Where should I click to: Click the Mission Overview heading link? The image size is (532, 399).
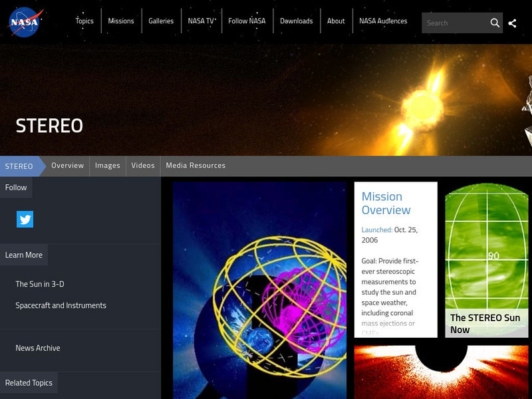pos(386,203)
